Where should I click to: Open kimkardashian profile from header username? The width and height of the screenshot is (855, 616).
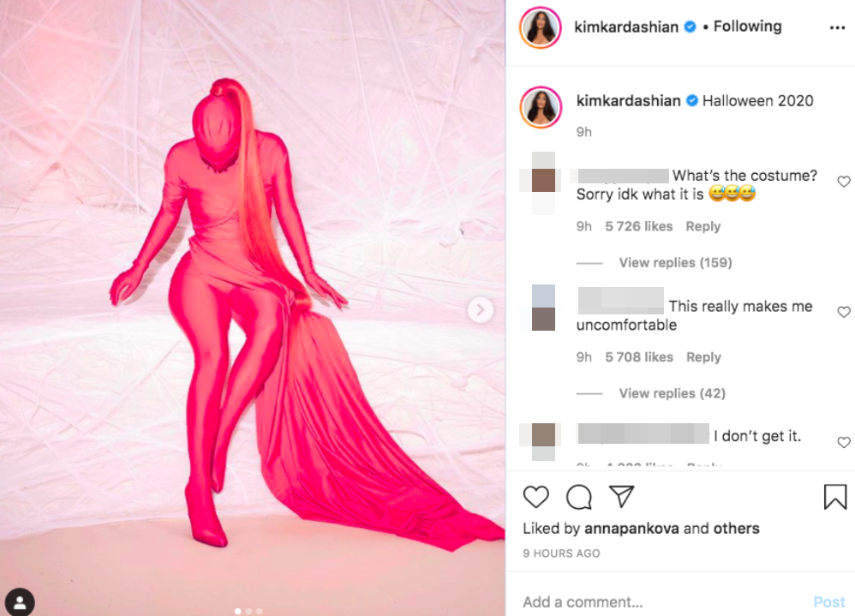point(626,27)
